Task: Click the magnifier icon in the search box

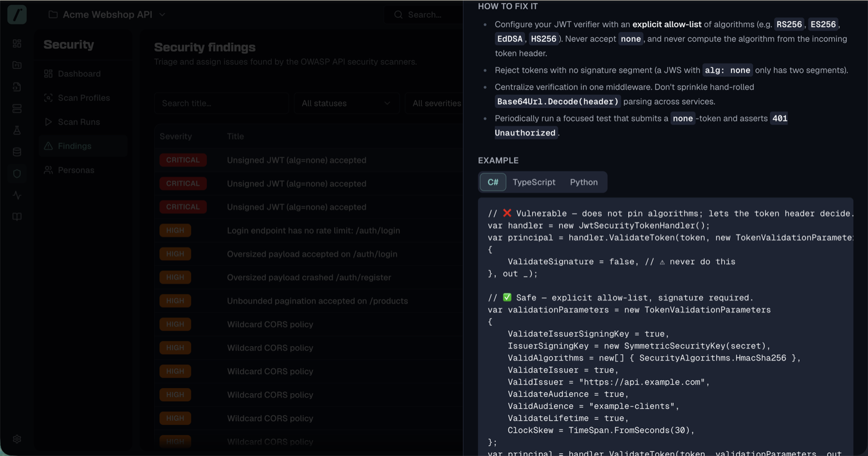Action: point(398,15)
